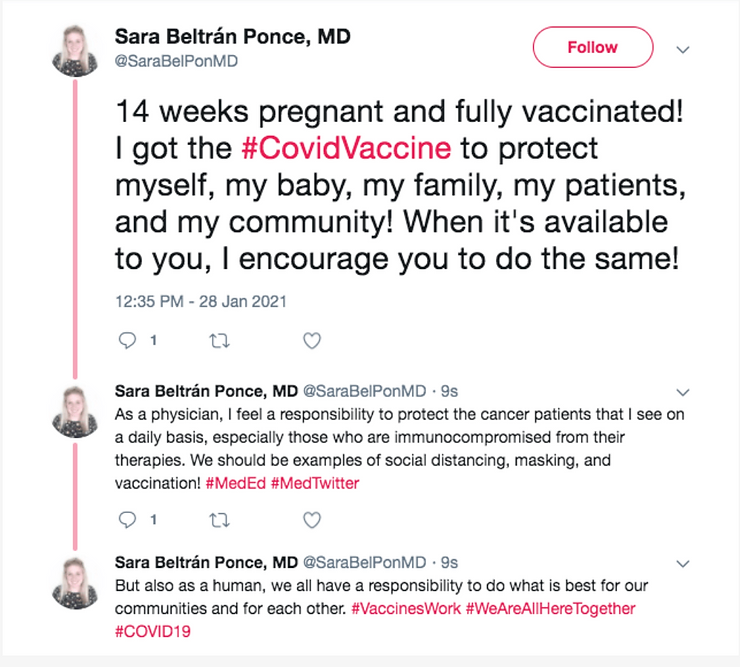Open the #COVID19 hashtag
This screenshot has height=667, width=740.
click(153, 631)
